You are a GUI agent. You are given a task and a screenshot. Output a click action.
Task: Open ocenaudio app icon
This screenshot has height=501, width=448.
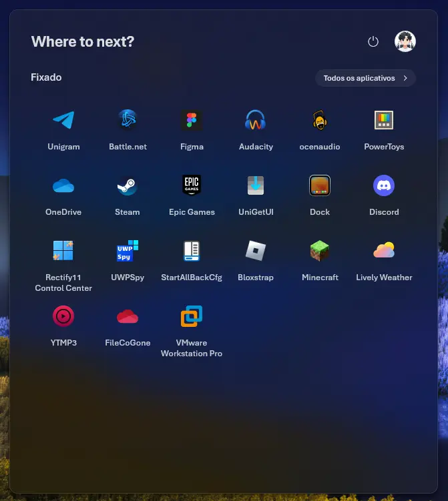pos(320,120)
